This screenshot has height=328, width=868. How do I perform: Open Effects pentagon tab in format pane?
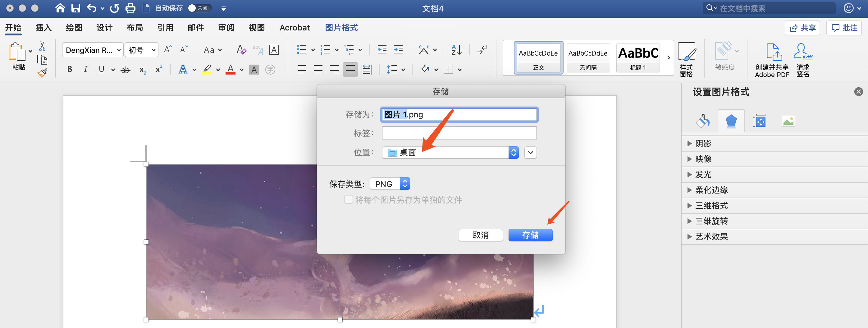pyautogui.click(x=731, y=121)
